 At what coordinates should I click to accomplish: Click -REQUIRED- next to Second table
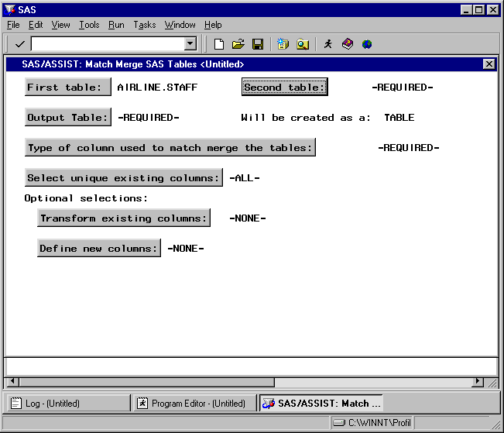pyautogui.click(x=403, y=88)
